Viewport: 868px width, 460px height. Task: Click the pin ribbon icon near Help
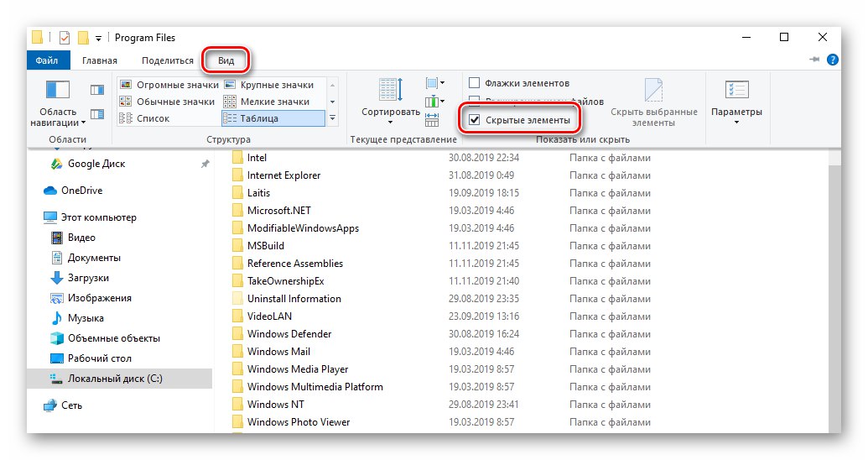814,60
